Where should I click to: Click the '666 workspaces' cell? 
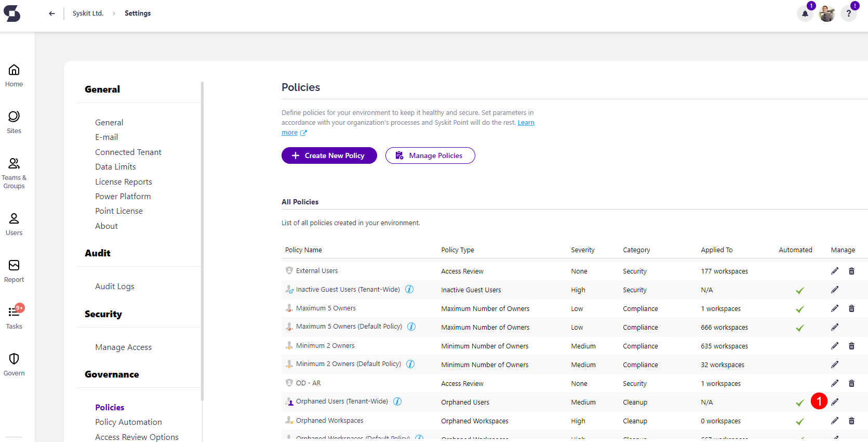[x=725, y=328]
